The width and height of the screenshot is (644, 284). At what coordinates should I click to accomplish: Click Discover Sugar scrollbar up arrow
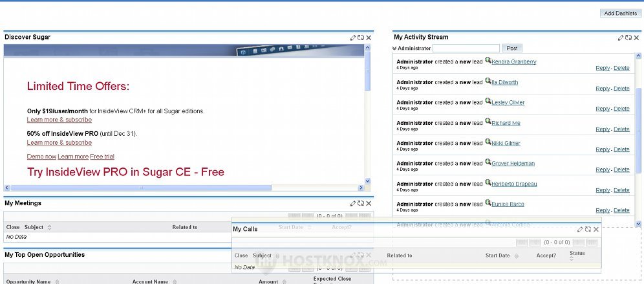click(x=367, y=48)
